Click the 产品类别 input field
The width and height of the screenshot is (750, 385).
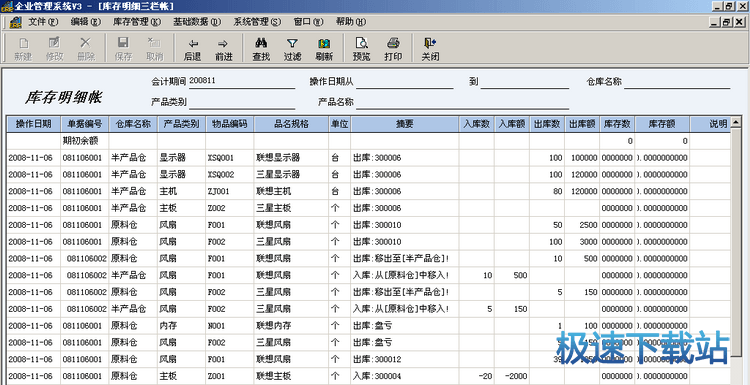coord(242,102)
